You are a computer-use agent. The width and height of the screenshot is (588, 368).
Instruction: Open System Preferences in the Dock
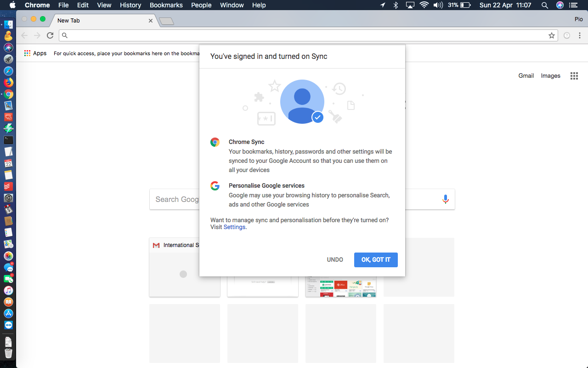pyautogui.click(x=8, y=198)
